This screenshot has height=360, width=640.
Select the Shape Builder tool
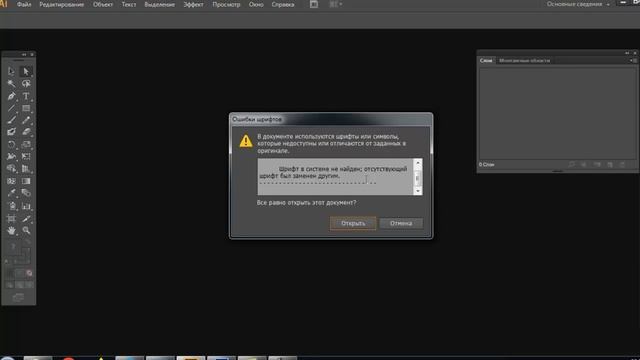click(11, 169)
